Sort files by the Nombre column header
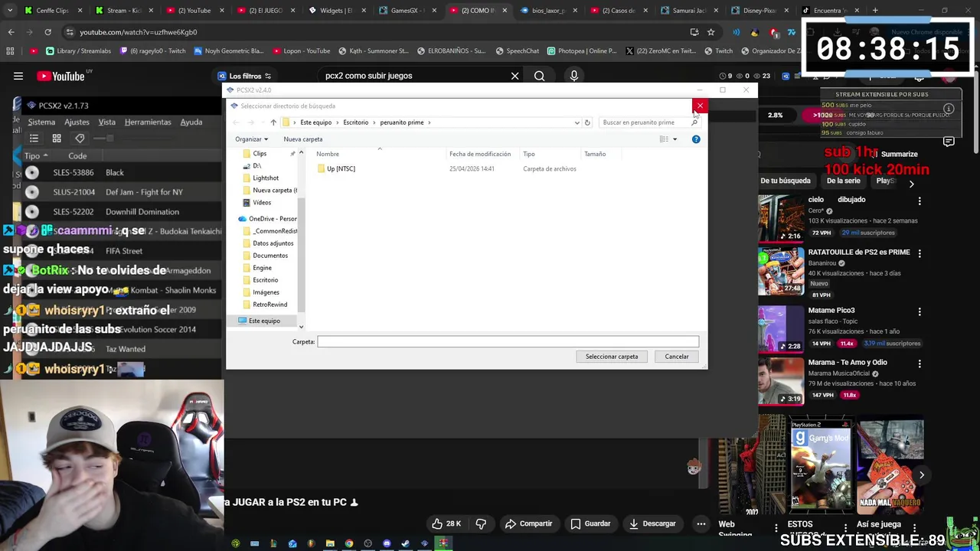 click(x=328, y=154)
